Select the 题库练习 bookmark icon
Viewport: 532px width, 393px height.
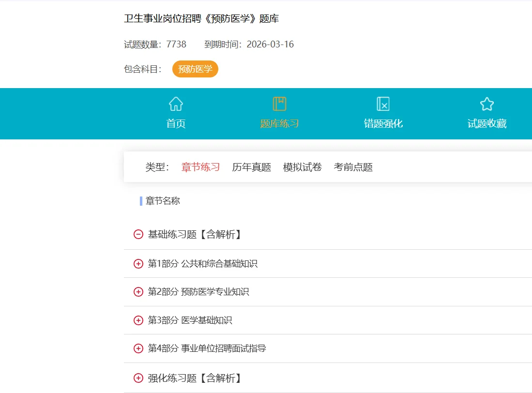279,103
